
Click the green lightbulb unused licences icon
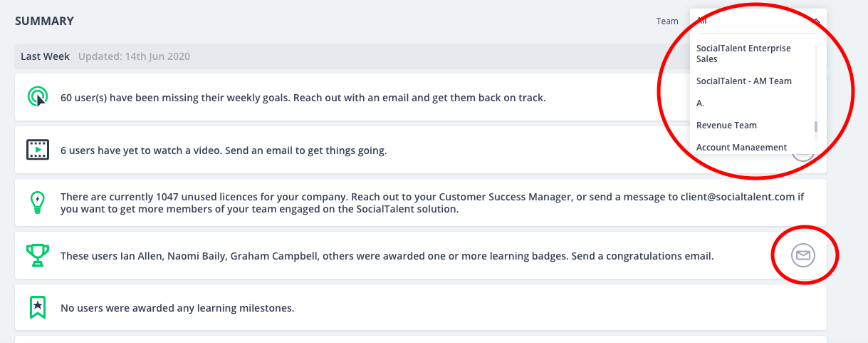pos(37,203)
